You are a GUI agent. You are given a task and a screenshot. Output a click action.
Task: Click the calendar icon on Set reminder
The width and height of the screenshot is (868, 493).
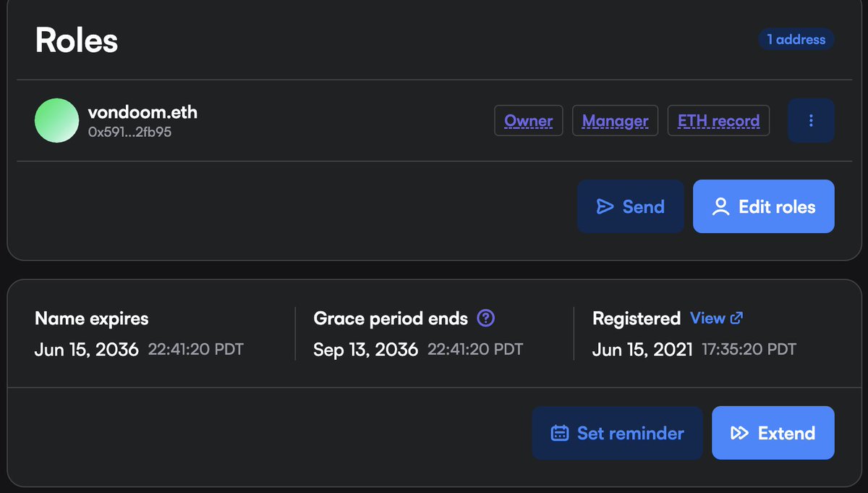pos(559,434)
